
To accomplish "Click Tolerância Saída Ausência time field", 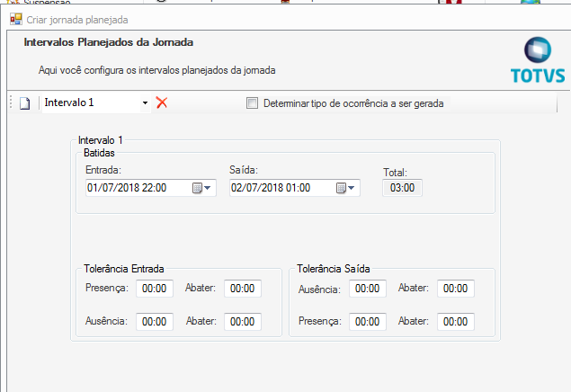I will [x=368, y=289].
